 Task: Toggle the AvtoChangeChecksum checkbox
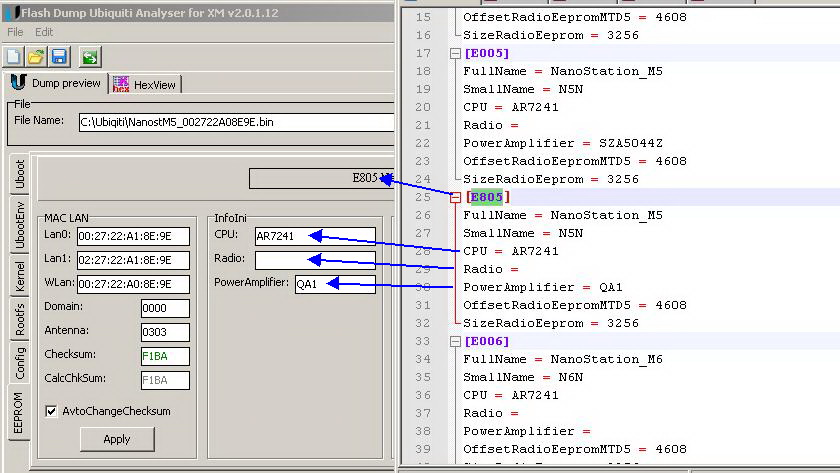click(x=51, y=411)
